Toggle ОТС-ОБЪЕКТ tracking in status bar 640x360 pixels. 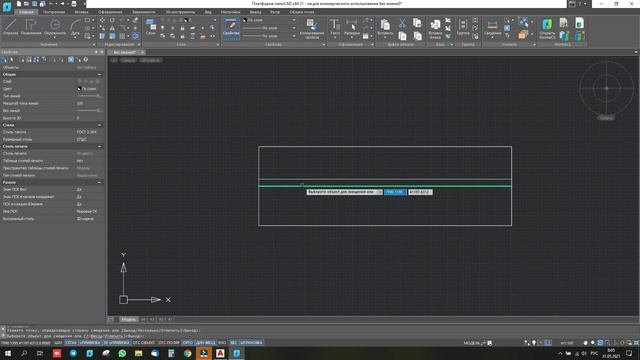(144, 343)
